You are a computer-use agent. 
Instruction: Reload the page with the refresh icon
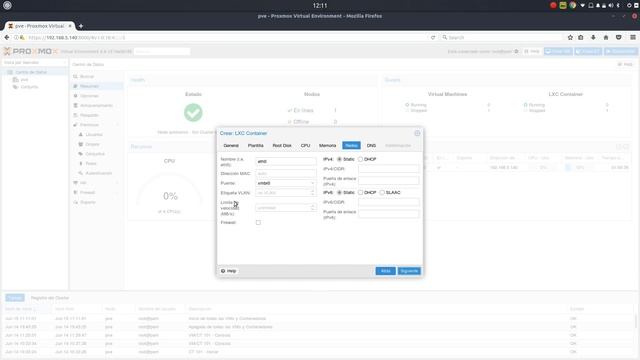point(433,37)
